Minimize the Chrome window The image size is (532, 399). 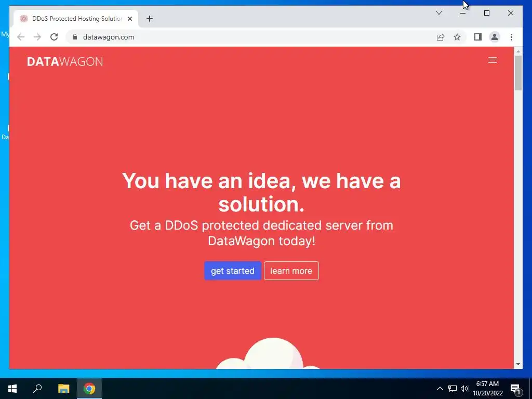[x=463, y=13]
